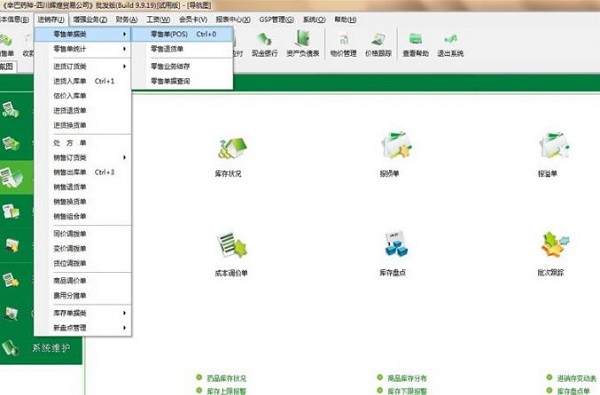Choose 零售业务结存 in submenu
The width and height of the screenshot is (600, 395).
pos(182,66)
